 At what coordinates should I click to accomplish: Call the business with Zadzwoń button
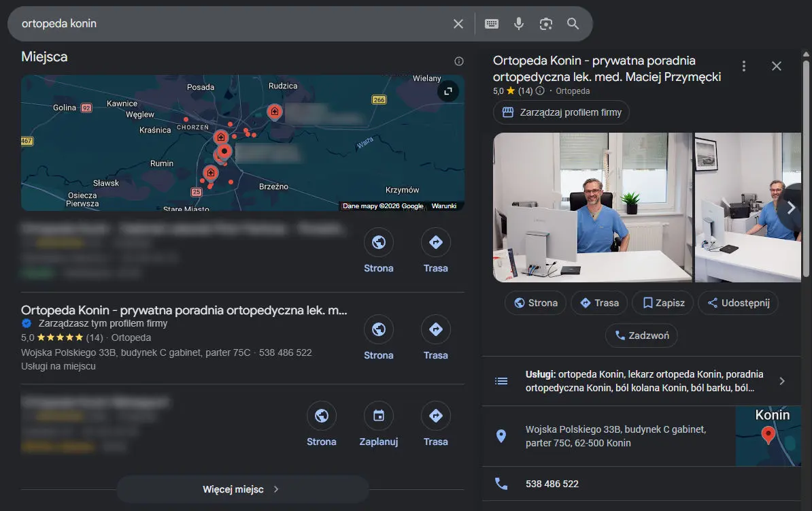(641, 336)
